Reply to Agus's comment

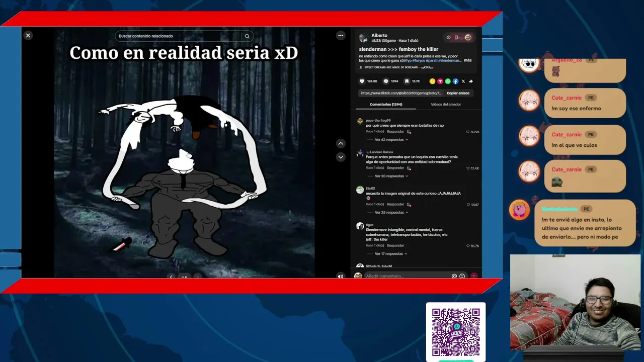[395, 245]
